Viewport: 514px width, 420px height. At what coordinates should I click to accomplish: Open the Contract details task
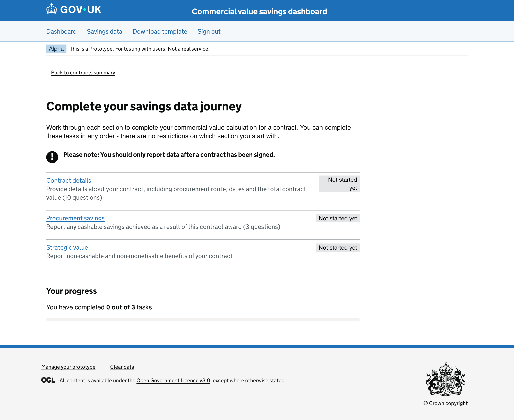pos(69,180)
